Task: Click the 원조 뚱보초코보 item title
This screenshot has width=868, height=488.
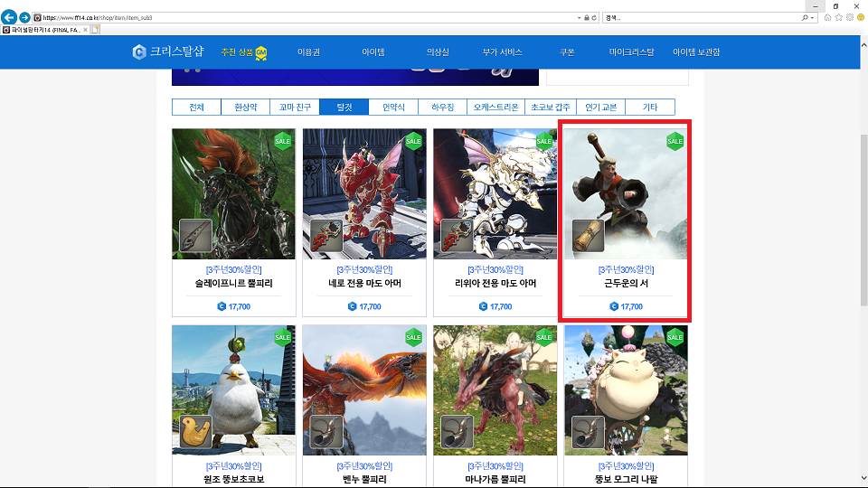Action: tap(233, 479)
